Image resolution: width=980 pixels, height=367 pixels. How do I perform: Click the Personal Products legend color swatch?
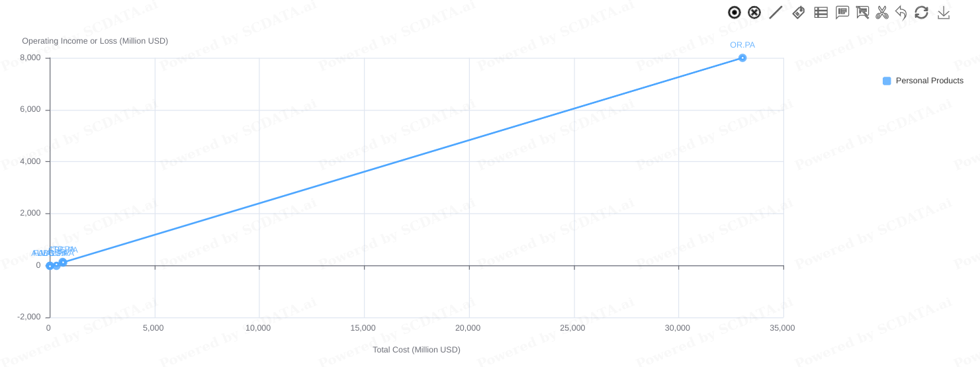click(887, 81)
